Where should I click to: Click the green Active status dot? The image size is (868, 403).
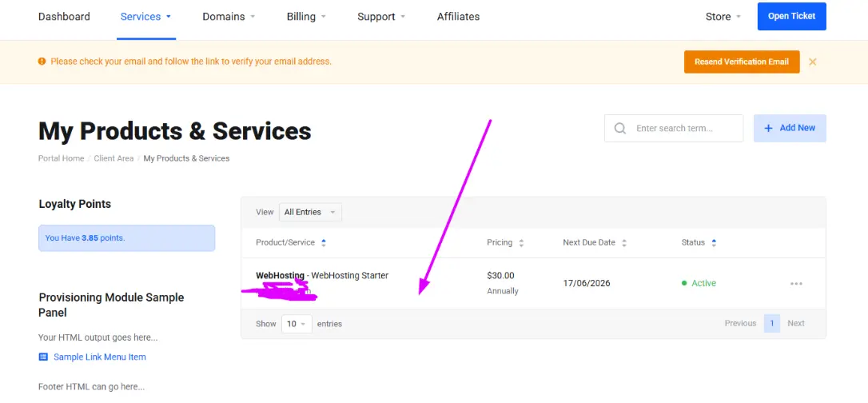click(684, 283)
